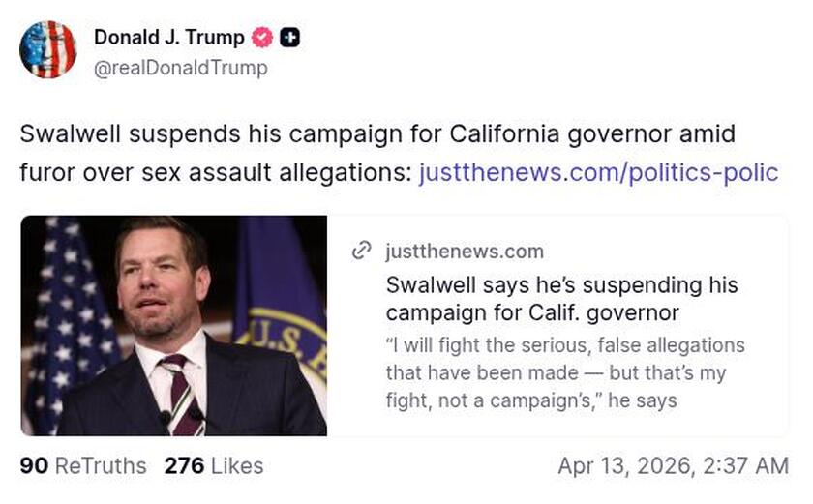Open Donald J. Trump's profile avatar
Screen dimensions: 813x504
pyautogui.click(x=47, y=49)
